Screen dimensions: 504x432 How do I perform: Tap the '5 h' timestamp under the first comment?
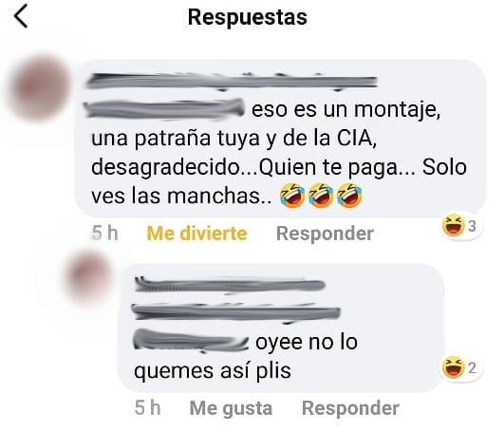pyautogui.click(x=104, y=233)
